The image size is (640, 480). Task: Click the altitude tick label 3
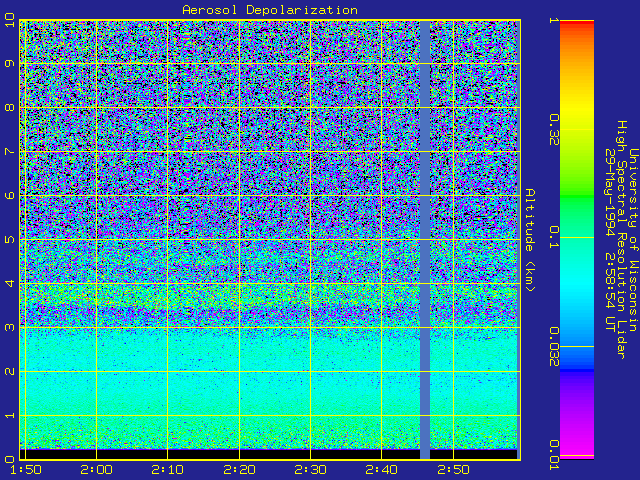(x=9, y=327)
